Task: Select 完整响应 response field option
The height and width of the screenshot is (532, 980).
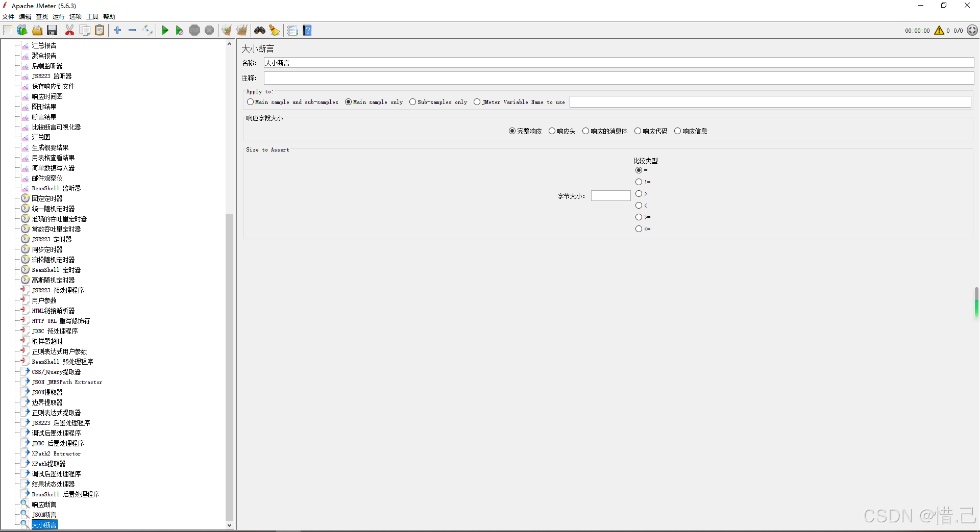Action: pos(525,131)
